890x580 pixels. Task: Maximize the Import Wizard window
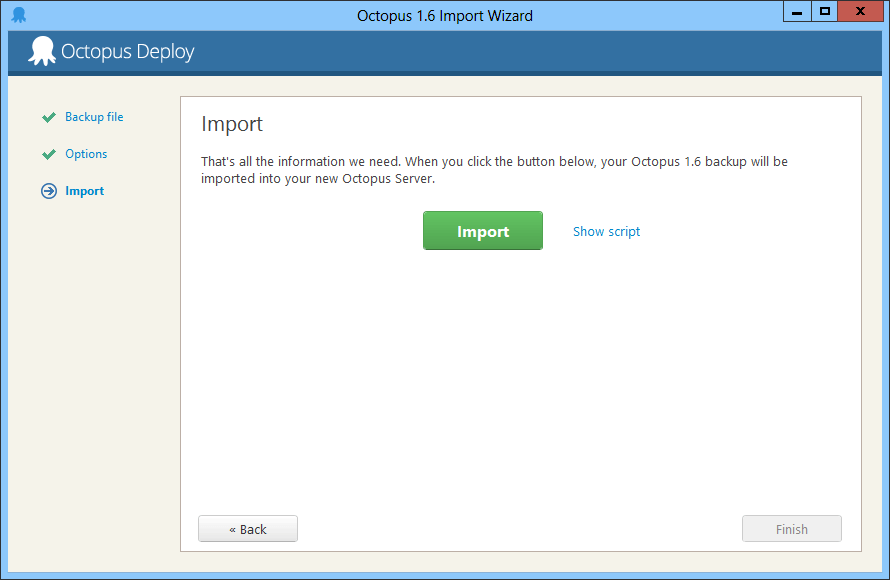(x=824, y=12)
